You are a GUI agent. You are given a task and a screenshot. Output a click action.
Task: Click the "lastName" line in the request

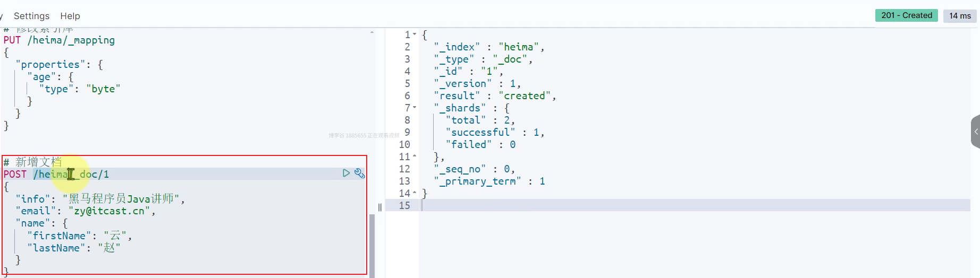click(x=74, y=248)
